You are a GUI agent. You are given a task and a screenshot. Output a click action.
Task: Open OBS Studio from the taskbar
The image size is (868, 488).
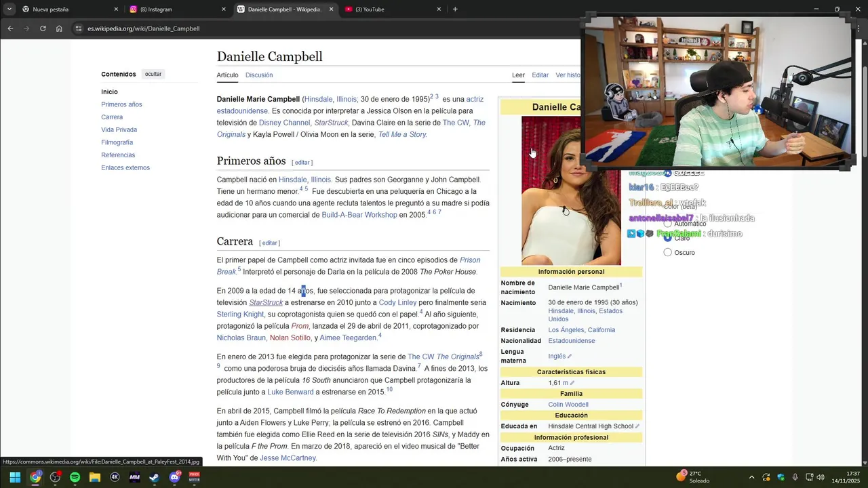tap(55, 477)
